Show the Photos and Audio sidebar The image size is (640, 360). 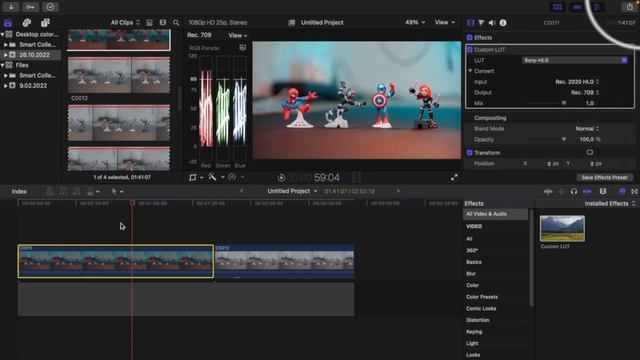(x=27, y=23)
